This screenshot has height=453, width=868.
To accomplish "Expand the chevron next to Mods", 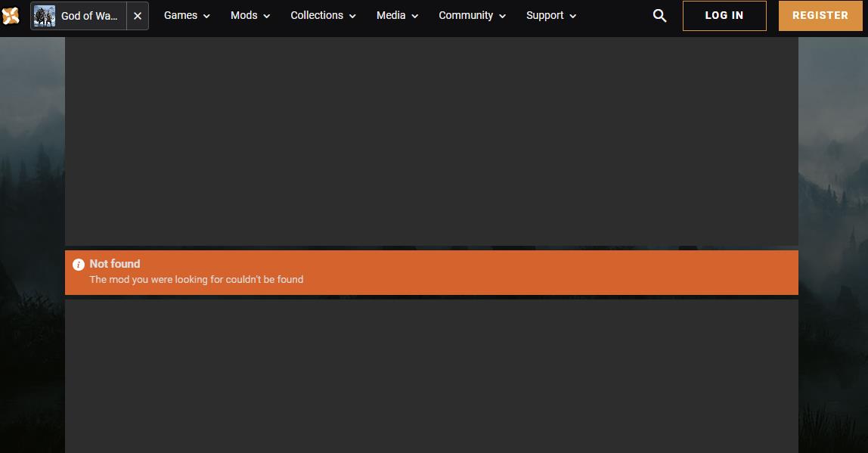I will [x=267, y=17].
